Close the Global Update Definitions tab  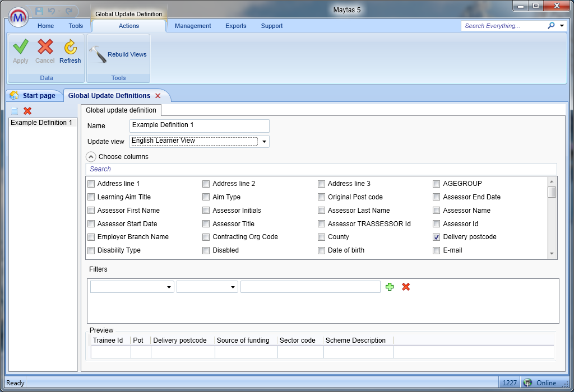[158, 96]
